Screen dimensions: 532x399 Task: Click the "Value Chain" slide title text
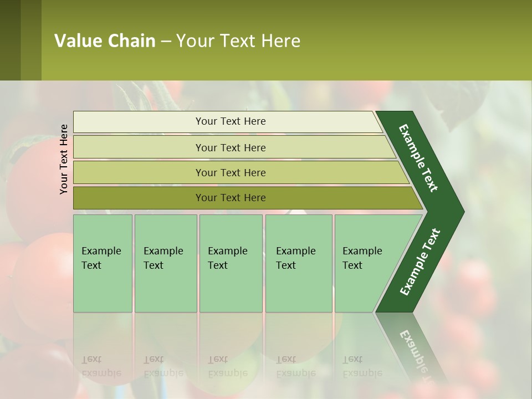(x=105, y=40)
